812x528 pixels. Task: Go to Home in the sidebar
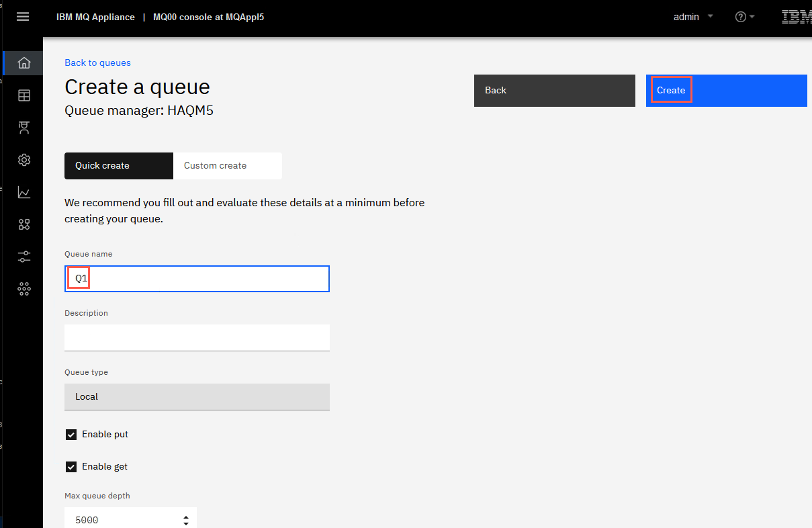pyautogui.click(x=24, y=63)
